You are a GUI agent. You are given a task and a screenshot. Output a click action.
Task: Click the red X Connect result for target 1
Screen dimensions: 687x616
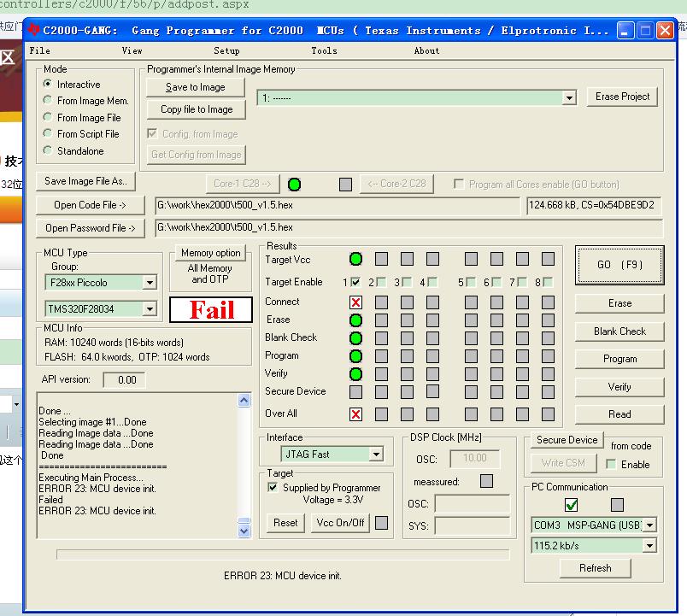355,302
